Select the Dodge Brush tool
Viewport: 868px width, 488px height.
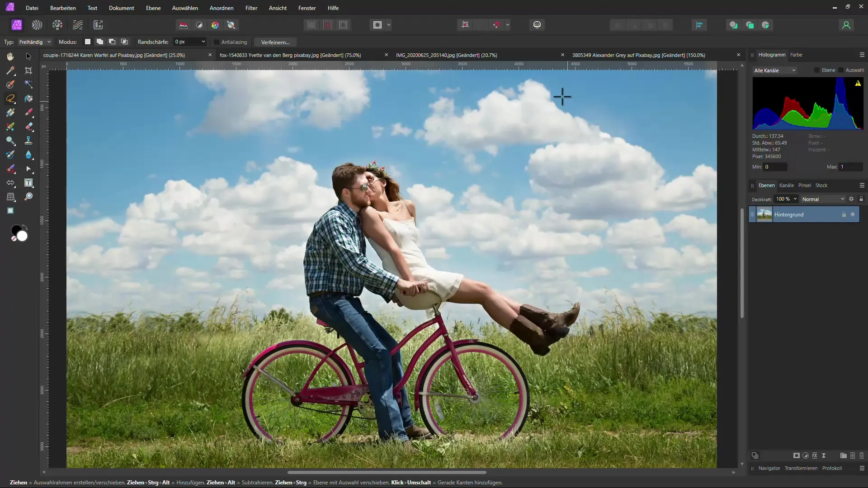pos(10,141)
